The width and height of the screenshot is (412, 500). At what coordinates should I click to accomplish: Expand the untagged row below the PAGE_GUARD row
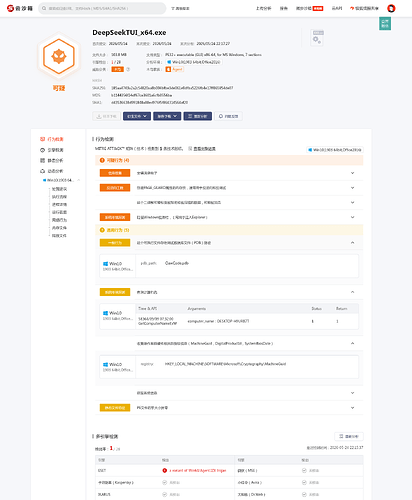pos(352,202)
